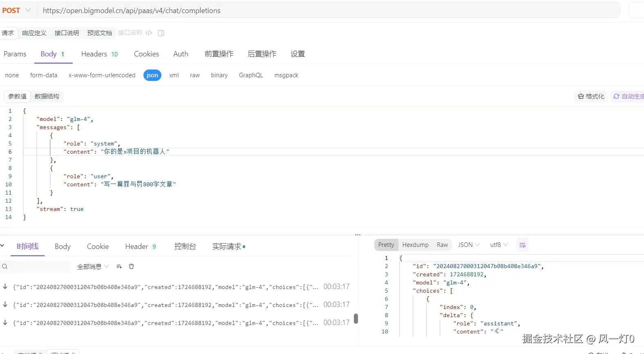The image size is (644, 354).
Task: Select the binary body type
Action: [219, 75]
